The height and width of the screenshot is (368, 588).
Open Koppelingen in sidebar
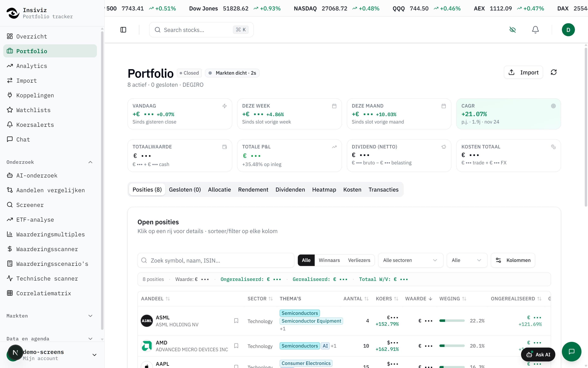pos(50,95)
